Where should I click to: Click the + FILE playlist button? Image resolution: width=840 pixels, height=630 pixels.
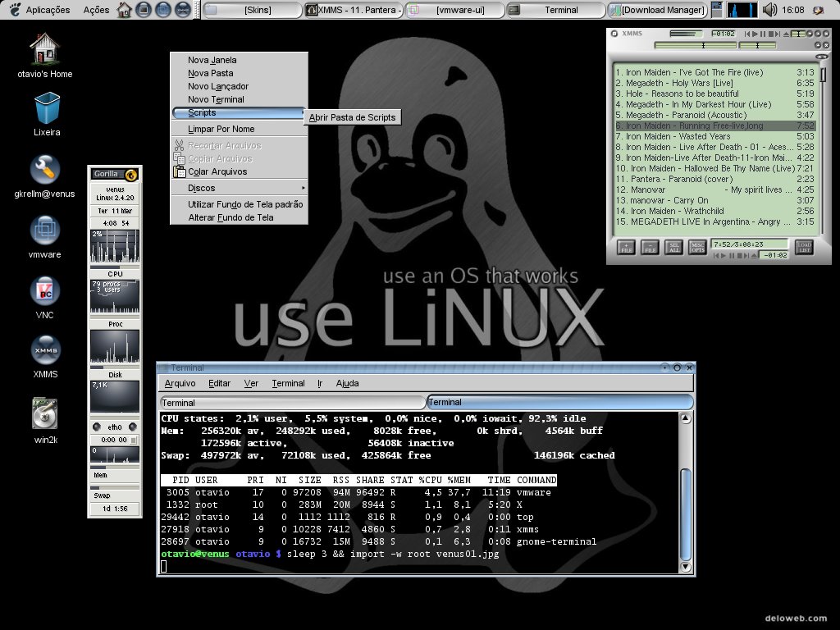pos(626,248)
